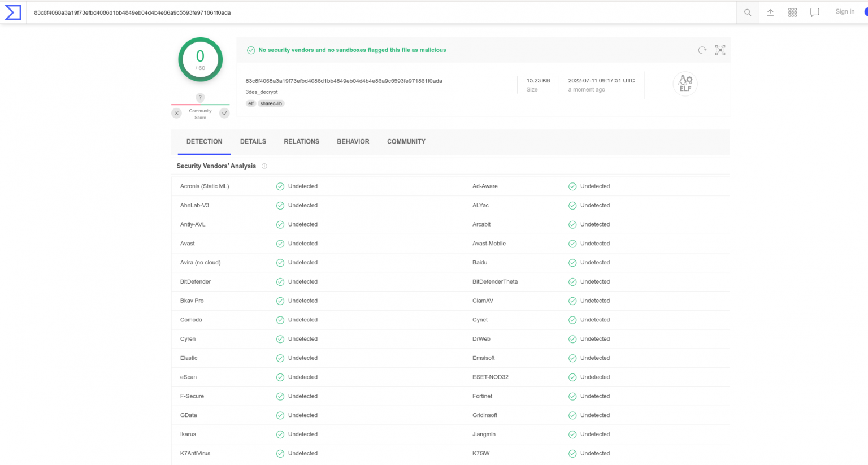Click the Sign in link
Viewport: 868px width, 465px height.
(845, 12)
